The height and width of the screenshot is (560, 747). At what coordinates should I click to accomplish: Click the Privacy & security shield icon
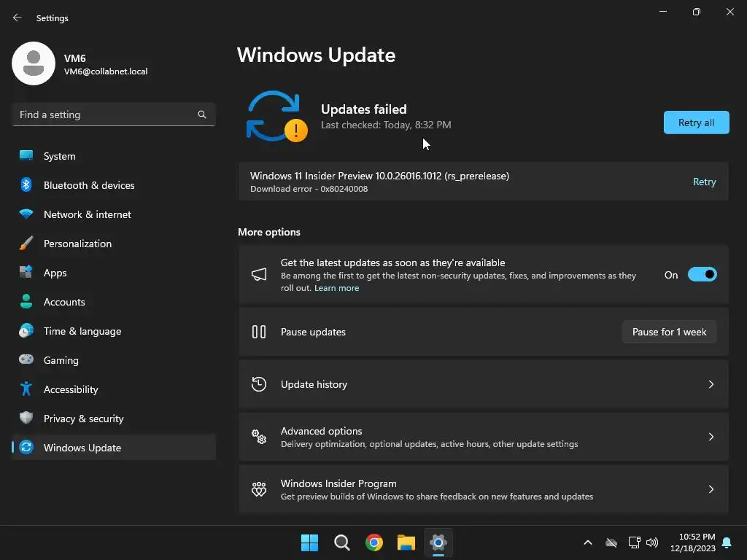(26, 418)
